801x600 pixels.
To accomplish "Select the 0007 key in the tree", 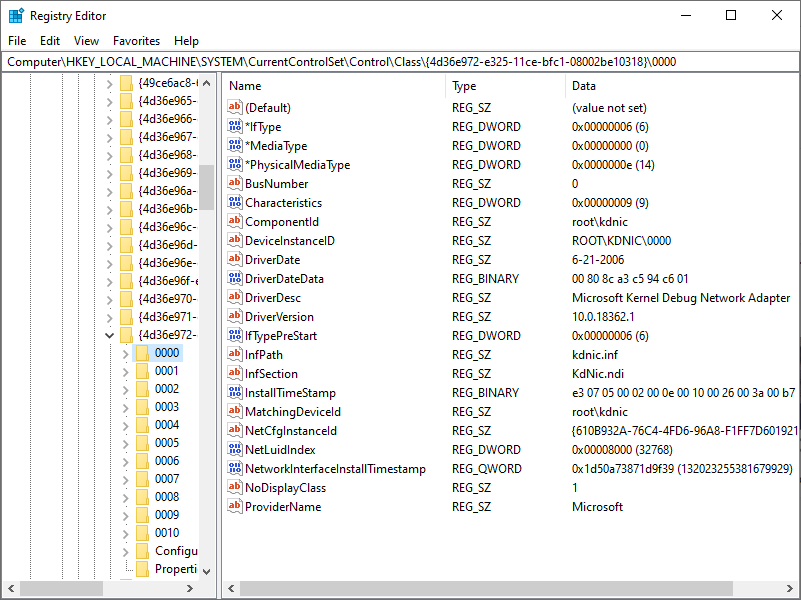I will tap(167, 479).
